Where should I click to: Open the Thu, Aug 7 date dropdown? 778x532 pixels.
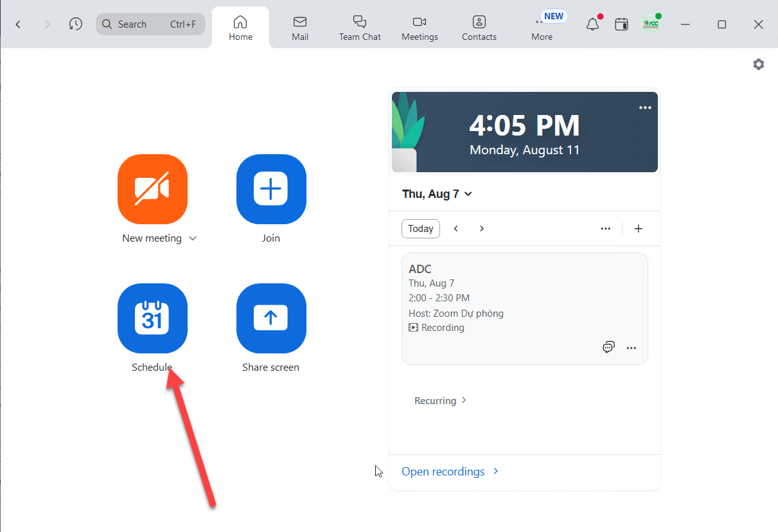[437, 194]
